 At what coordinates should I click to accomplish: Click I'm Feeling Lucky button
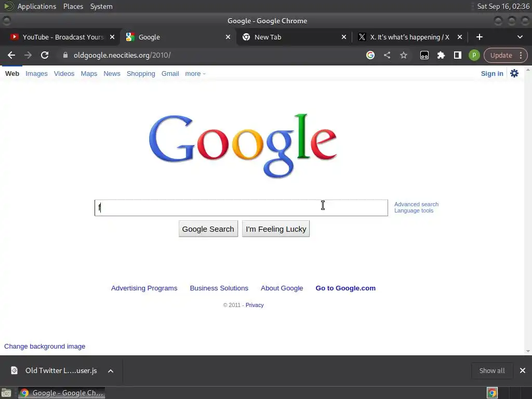click(x=276, y=229)
